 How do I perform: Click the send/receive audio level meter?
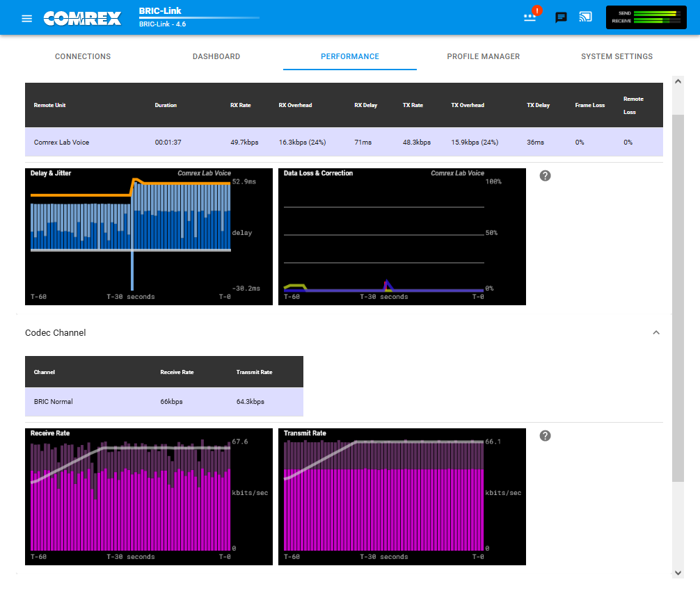(646, 17)
